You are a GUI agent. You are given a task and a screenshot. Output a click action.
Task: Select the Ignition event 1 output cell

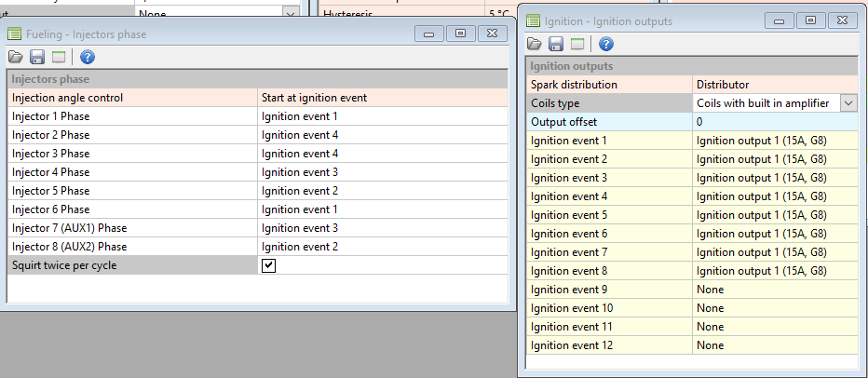click(x=775, y=141)
